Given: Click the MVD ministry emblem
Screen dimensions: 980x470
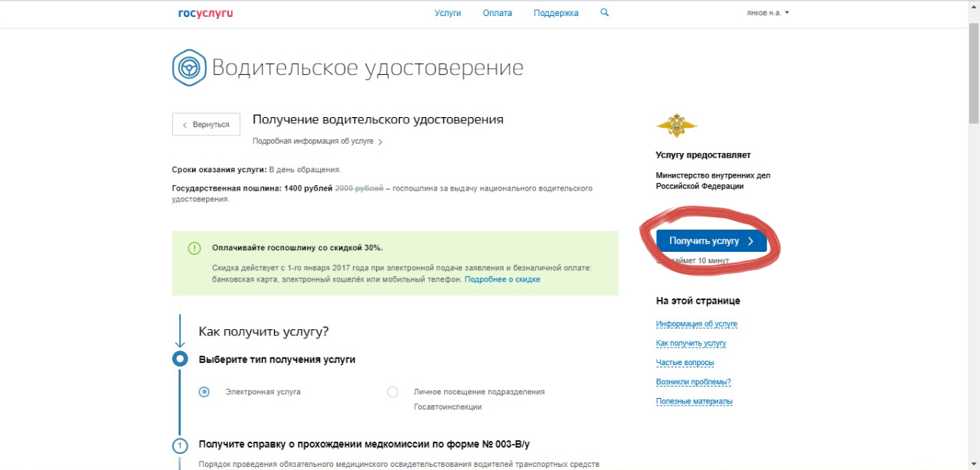Looking at the screenshot, I should (676, 125).
